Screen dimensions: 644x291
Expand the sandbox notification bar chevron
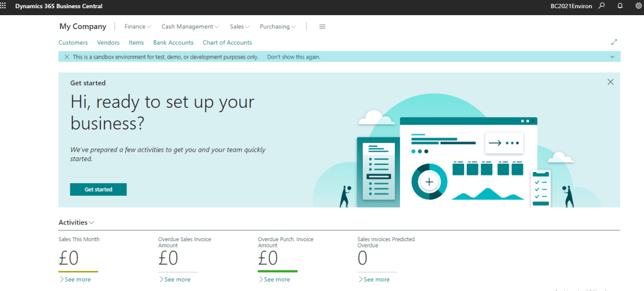(613, 57)
